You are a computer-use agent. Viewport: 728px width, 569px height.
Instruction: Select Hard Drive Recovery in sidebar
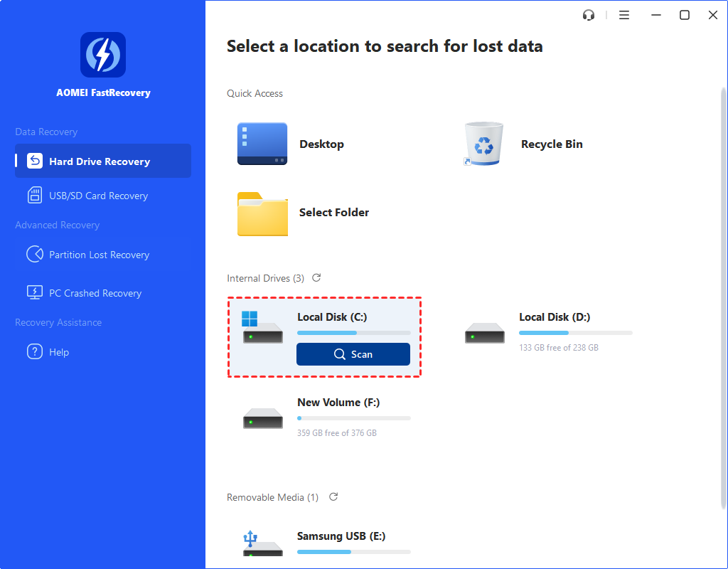click(x=103, y=161)
